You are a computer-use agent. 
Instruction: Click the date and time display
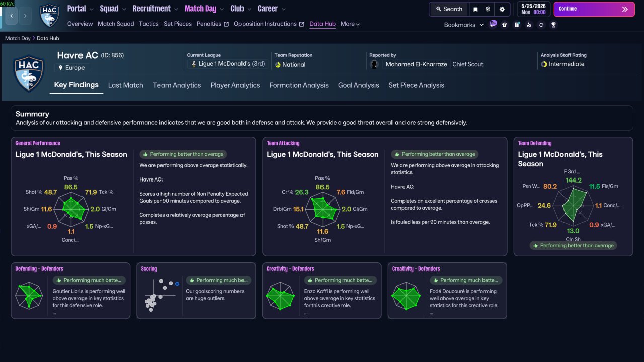point(533,9)
